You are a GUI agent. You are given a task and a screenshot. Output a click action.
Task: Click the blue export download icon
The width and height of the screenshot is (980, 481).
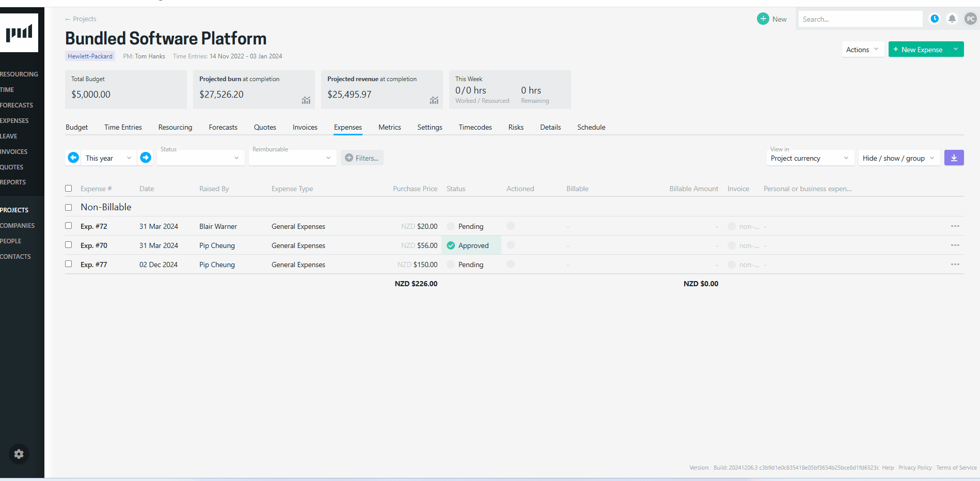[954, 158]
